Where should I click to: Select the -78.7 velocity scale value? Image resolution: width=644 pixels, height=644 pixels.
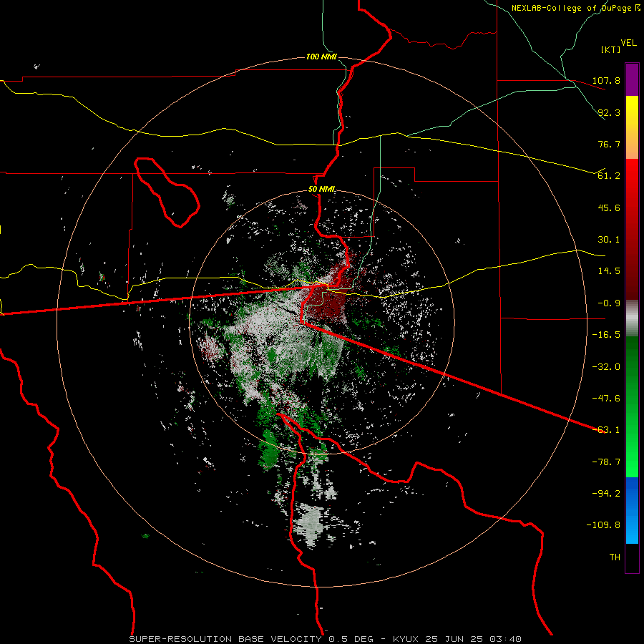[x=606, y=462]
